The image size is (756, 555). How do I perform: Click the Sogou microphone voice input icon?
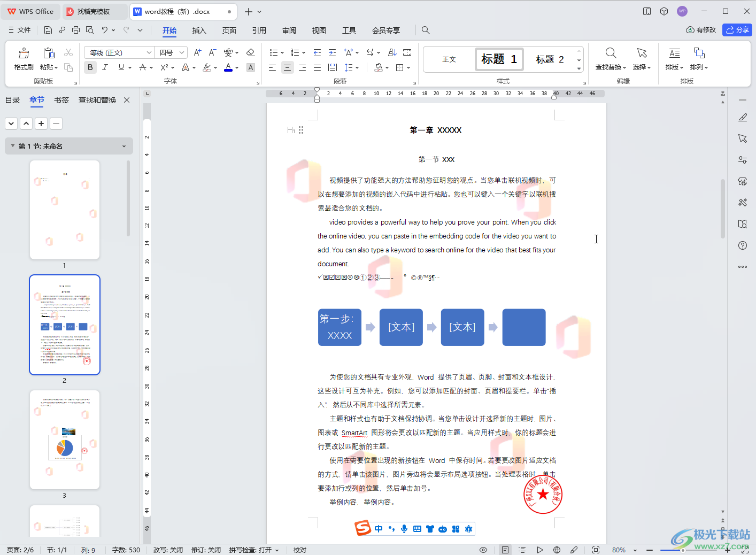[404, 529]
